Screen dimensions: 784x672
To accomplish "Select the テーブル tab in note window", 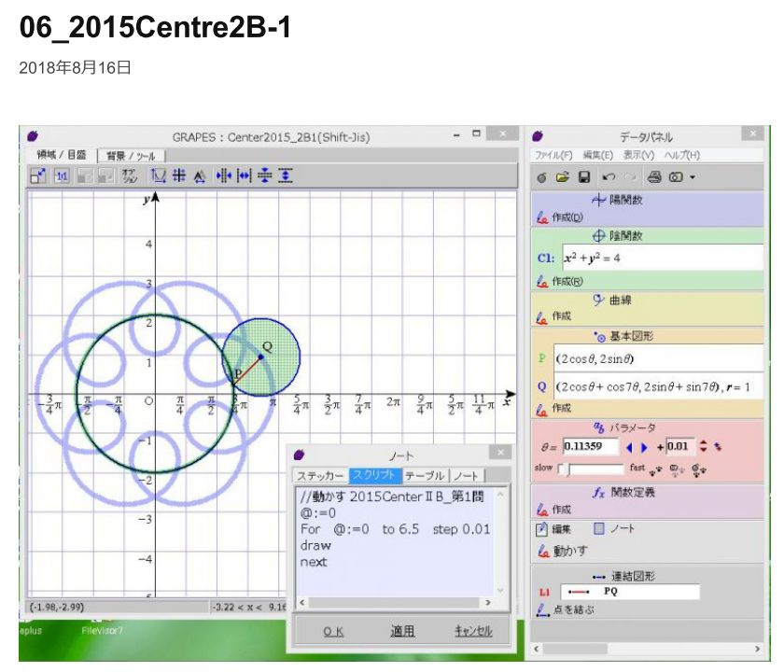I will [x=426, y=476].
